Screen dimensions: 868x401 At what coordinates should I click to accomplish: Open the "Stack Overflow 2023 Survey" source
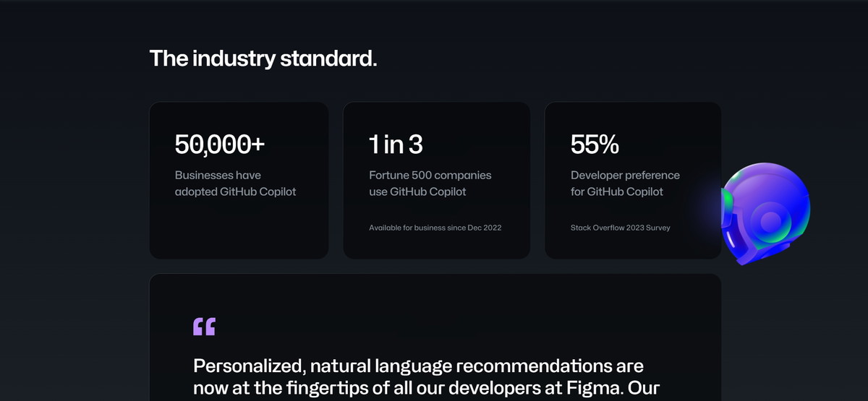pos(620,228)
